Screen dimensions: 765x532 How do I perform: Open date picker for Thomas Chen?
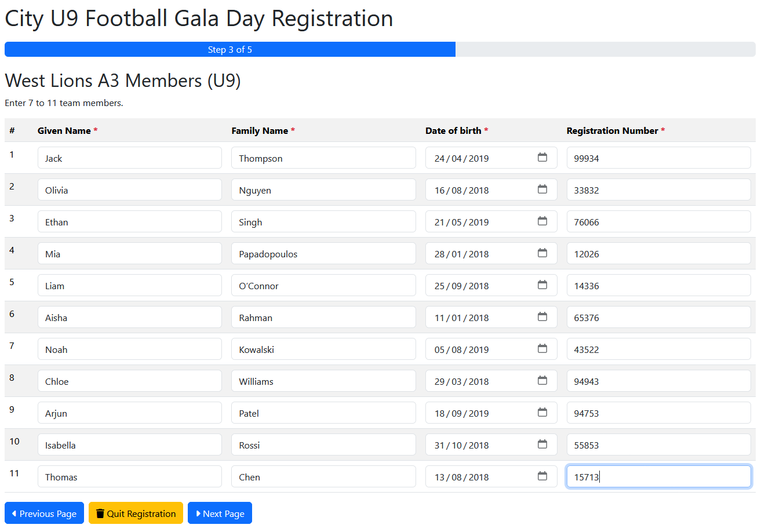click(542, 476)
